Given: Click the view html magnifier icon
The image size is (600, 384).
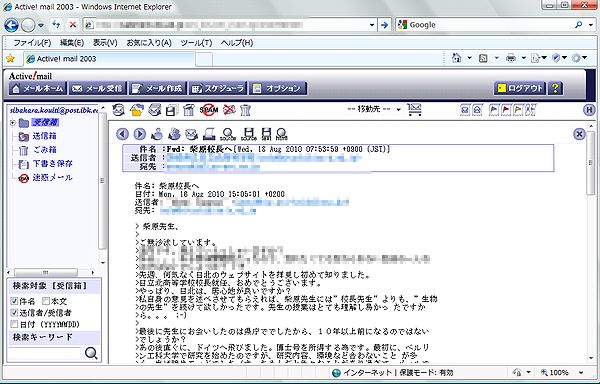Looking at the screenshot, I should pos(282,134).
